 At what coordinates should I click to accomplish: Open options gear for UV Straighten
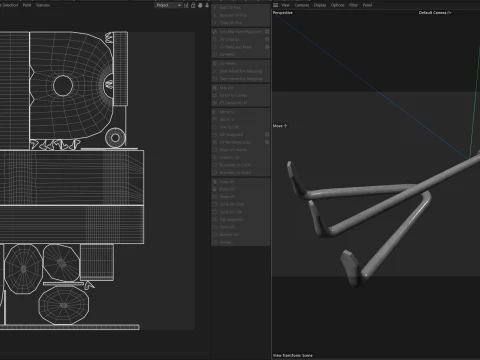click(x=267, y=135)
